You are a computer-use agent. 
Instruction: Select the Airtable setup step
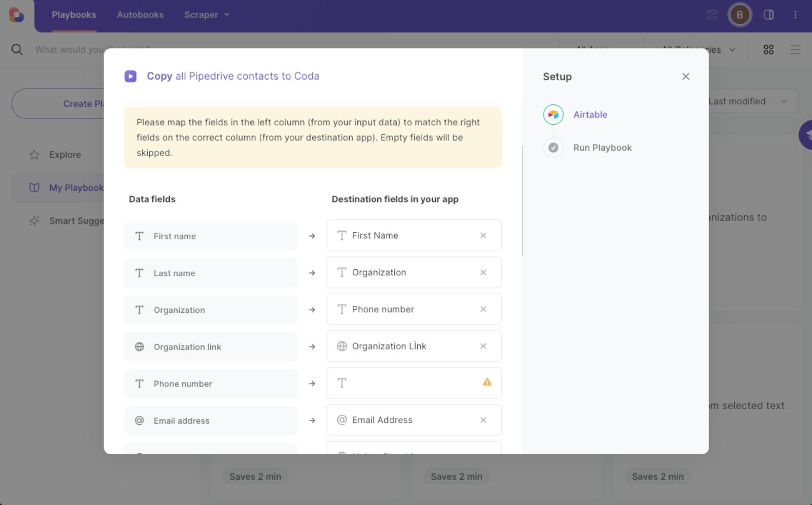click(590, 115)
